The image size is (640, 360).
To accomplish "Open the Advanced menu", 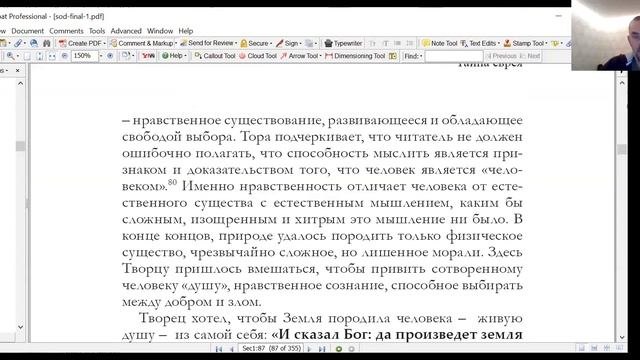I will [126, 31].
